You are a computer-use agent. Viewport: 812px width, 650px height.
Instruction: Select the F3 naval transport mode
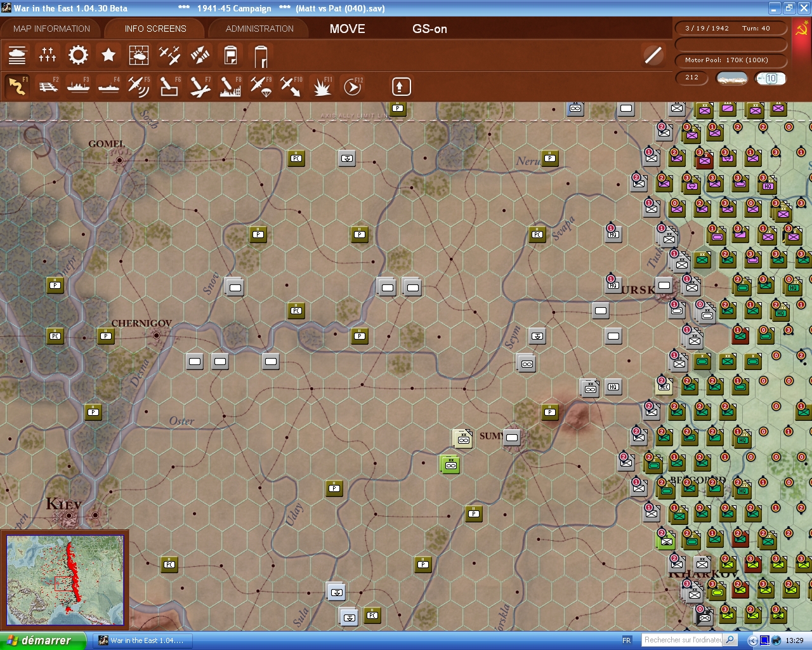(78, 86)
